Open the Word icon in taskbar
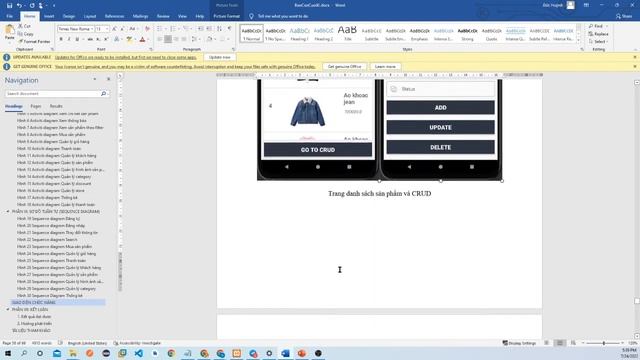 (285, 353)
